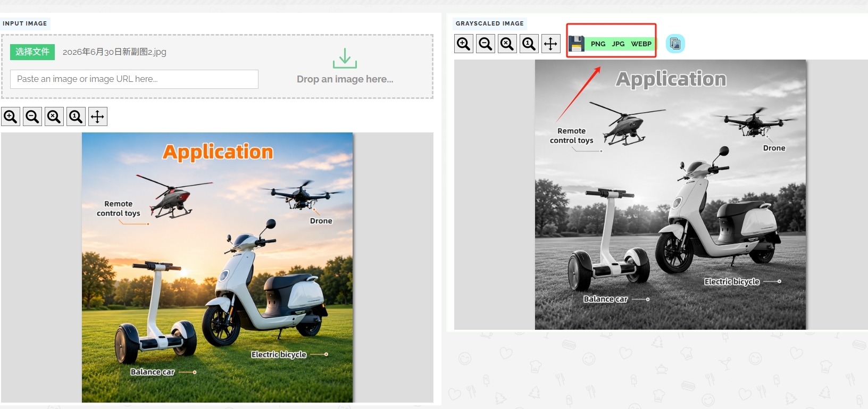
Task: Set input image zoom to 1:1
Action: (76, 116)
